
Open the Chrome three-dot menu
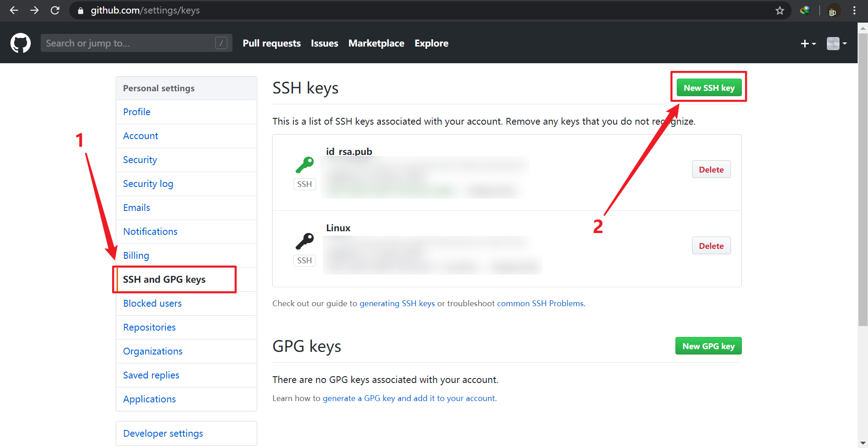(854, 10)
